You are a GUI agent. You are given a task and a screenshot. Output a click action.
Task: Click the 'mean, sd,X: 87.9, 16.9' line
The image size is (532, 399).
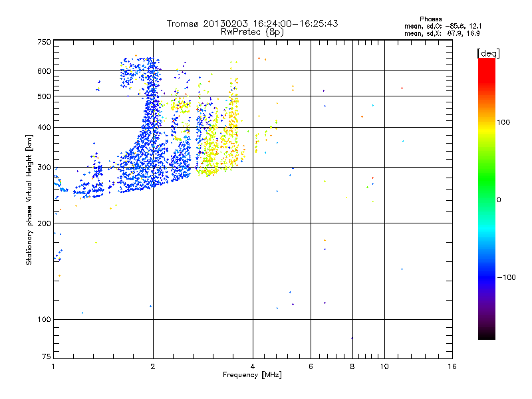tap(442, 33)
